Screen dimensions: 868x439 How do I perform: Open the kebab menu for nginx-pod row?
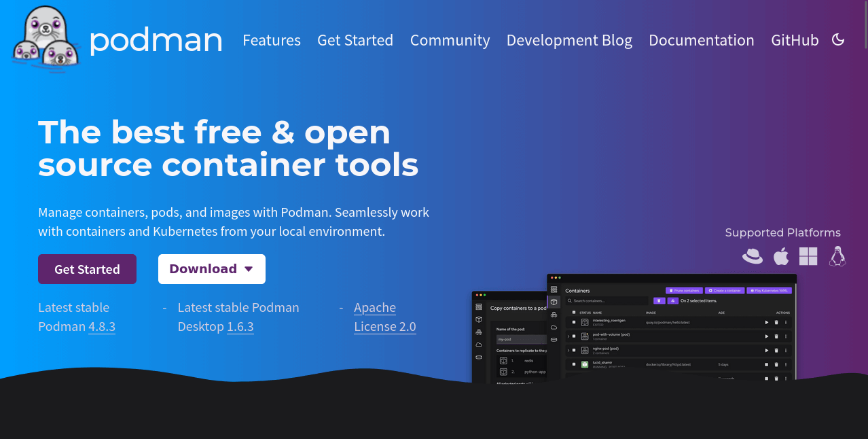tap(786, 351)
